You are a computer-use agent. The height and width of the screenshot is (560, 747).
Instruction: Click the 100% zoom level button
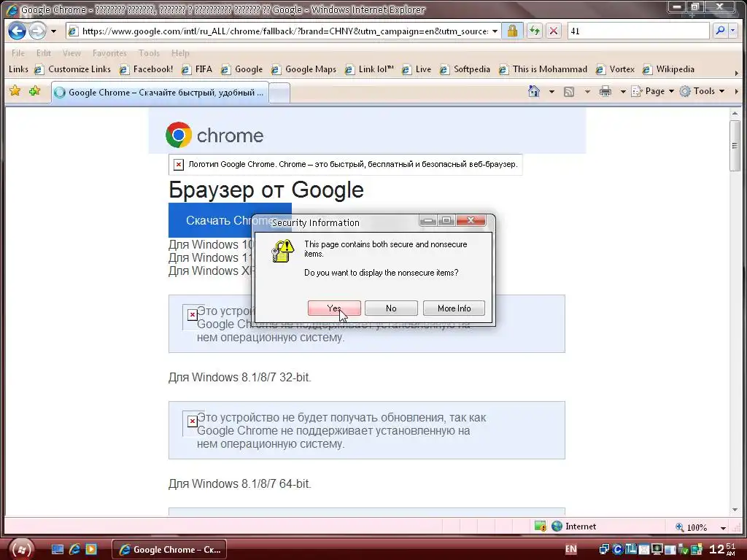click(692, 527)
